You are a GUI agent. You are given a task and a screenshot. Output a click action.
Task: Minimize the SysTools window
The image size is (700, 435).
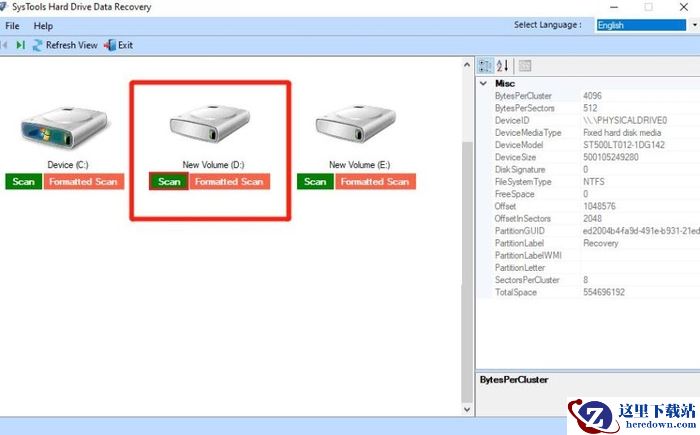tap(614, 7)
